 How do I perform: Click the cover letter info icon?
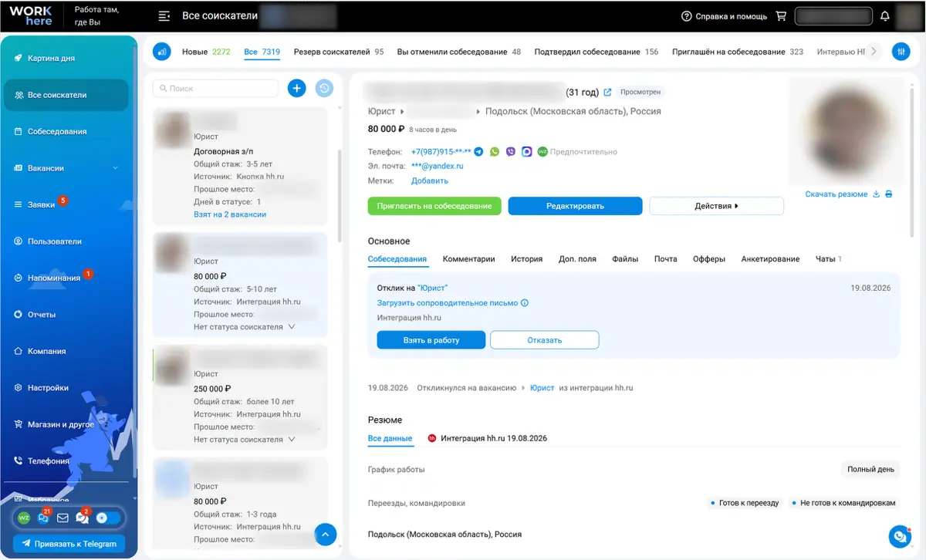525,303
